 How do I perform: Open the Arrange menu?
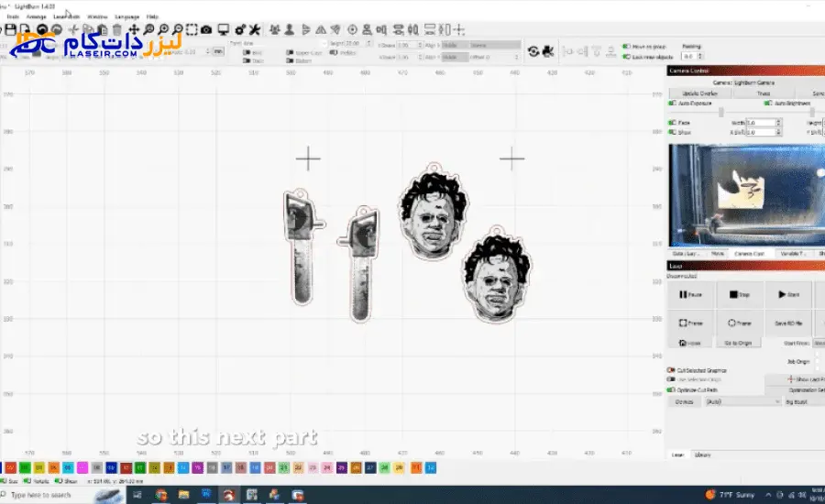pos(37,16)
